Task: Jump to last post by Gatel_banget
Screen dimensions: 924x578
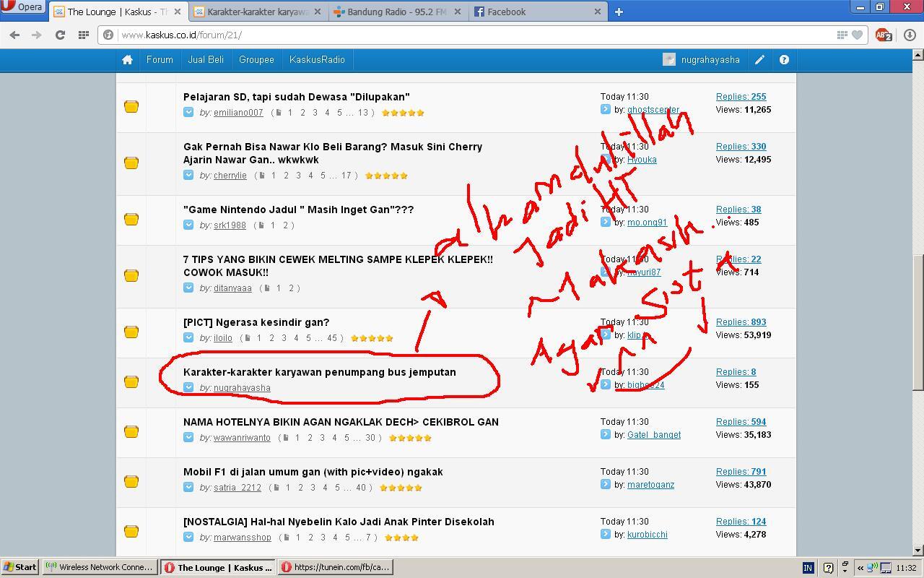Action: pos(605,434)
